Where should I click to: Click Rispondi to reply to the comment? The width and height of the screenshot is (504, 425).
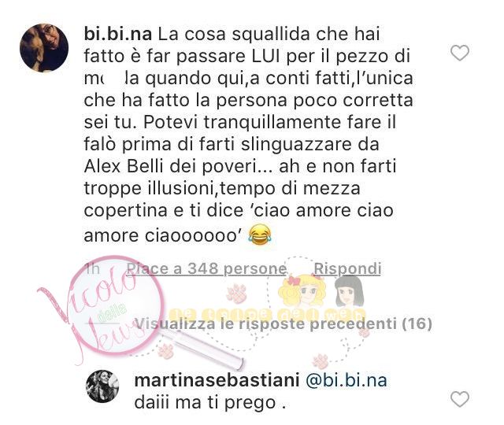point(347,268)
